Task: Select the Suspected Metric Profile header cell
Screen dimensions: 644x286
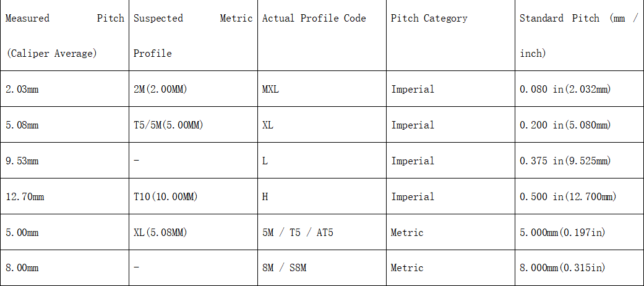Action: pyautogui.click(x=193, y=35)
